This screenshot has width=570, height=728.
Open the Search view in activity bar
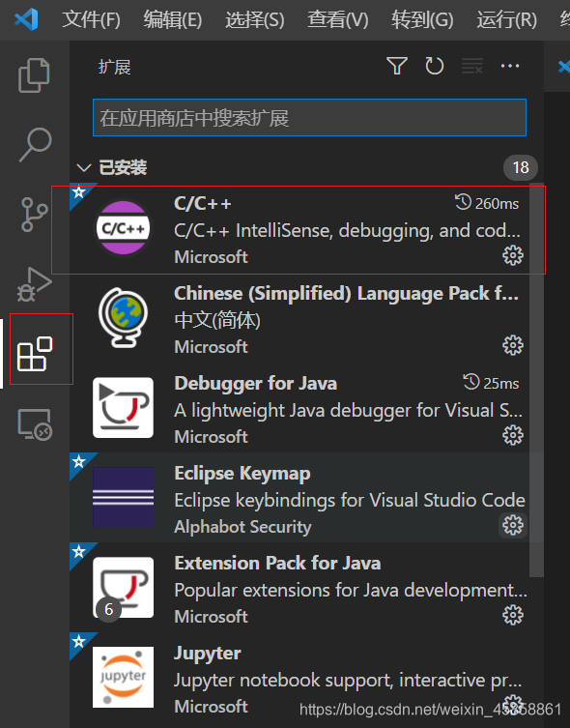click(35, 144)
